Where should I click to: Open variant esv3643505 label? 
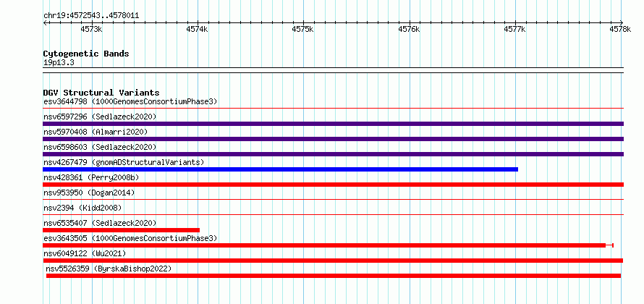(x=130, y=238)
